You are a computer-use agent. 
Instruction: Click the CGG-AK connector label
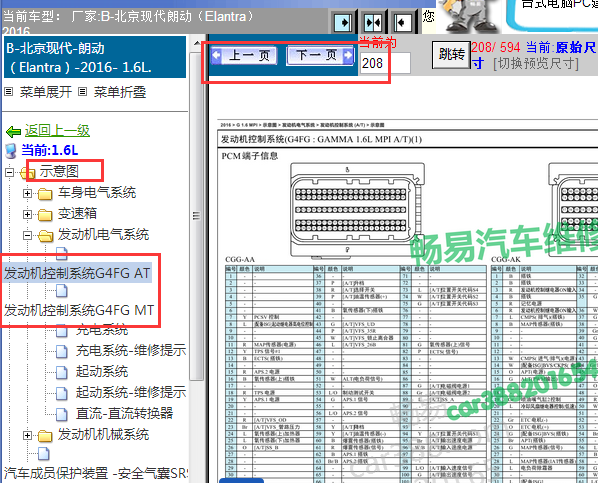click(506, 259)
